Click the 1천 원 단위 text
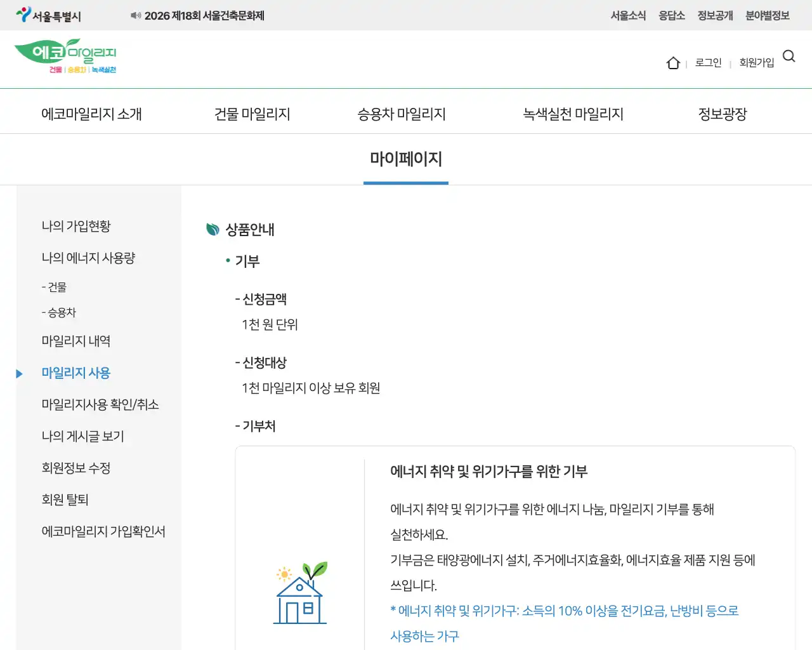The width and height of the screenshot is (812, 650). click(270, 324)
